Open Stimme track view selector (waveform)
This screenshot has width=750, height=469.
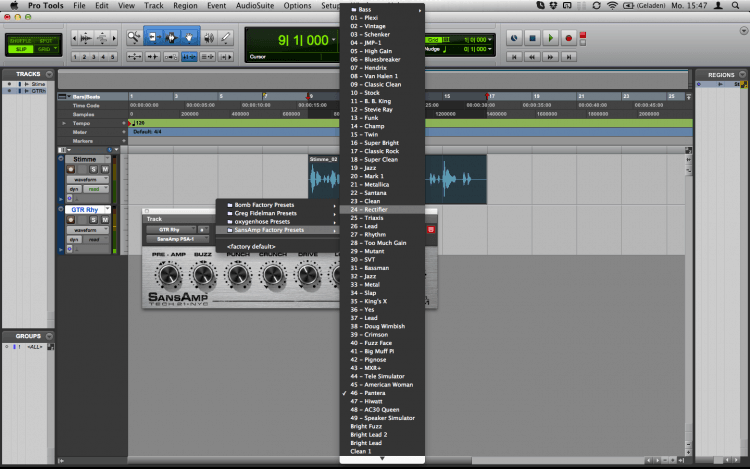point(88,179)
